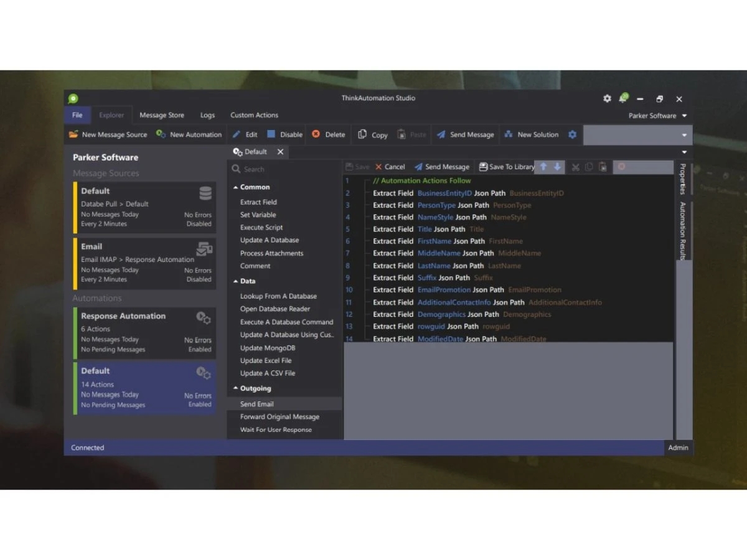
Task: Click Save To Library button
Action: tap(507, 167)
